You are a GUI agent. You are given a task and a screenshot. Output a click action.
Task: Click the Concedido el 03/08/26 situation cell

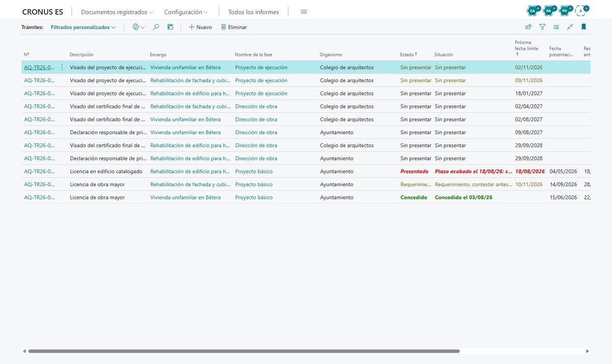click(x=464, y=197)
